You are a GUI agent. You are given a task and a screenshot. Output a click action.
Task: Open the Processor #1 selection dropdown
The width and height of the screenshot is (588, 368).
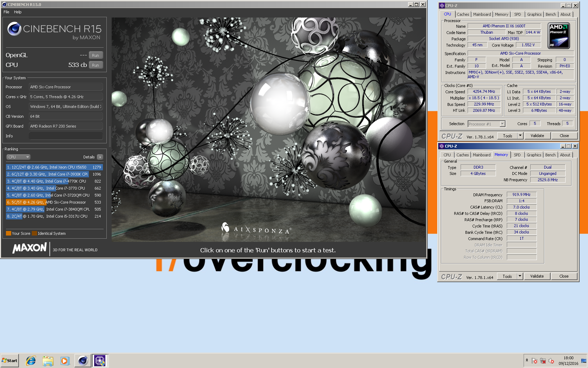(x=486, y=124)
